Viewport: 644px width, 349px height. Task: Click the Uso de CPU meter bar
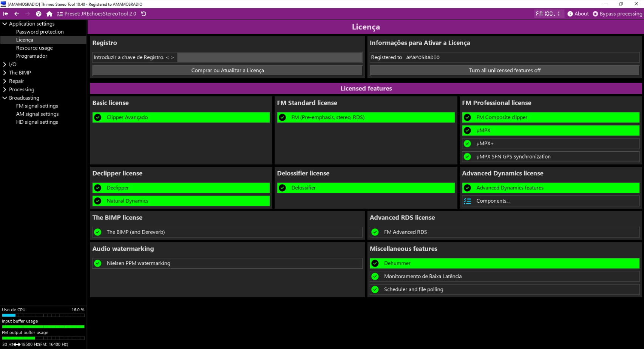pos(43,315)
